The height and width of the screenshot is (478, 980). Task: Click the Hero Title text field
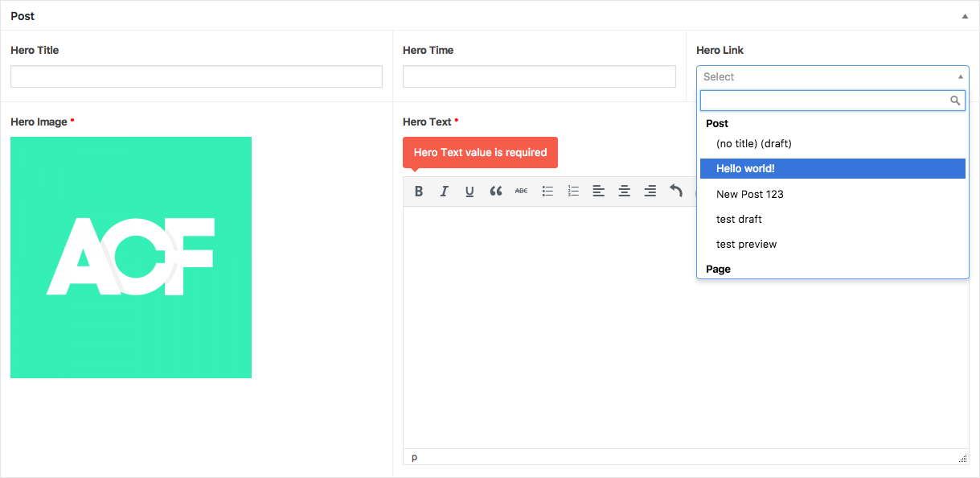pos(196,76)
